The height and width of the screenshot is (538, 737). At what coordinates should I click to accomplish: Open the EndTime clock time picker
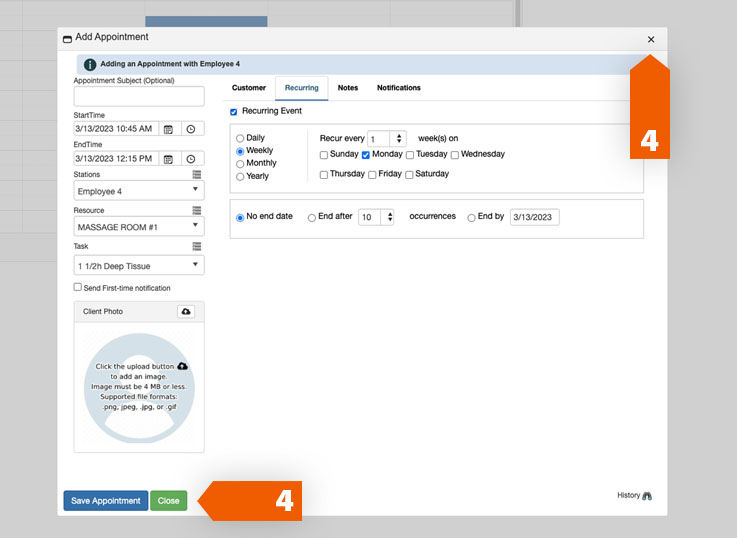pyautogui.click(x=190, y=159)
